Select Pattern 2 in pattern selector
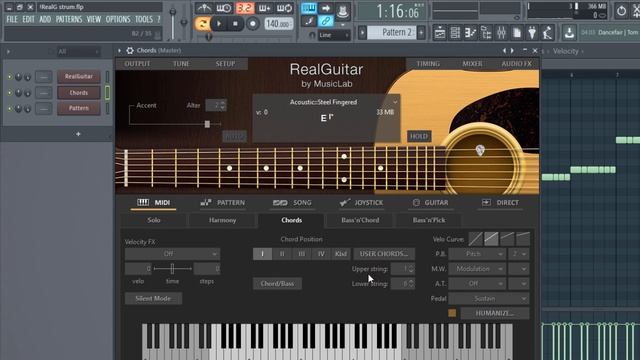This screenshot has width=640, height=360. click(x=391, y=32)
